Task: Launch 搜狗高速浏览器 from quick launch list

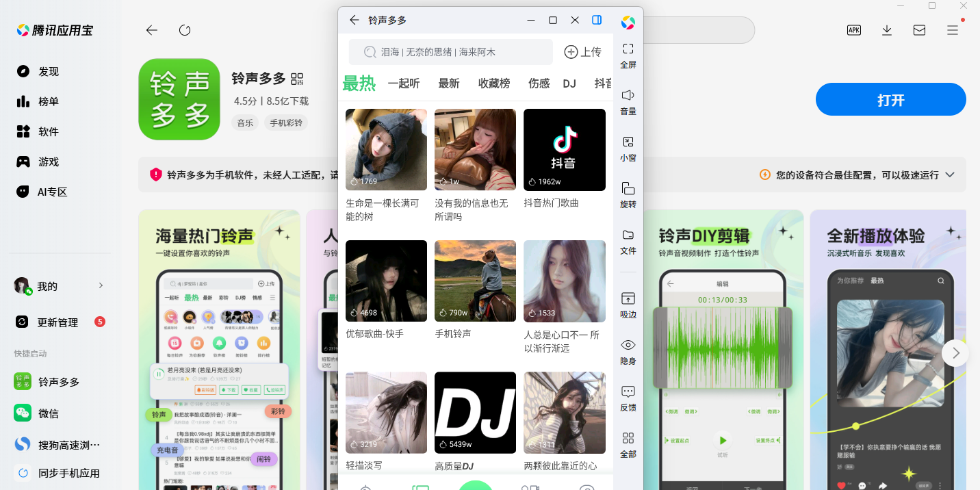Action: 59,445
